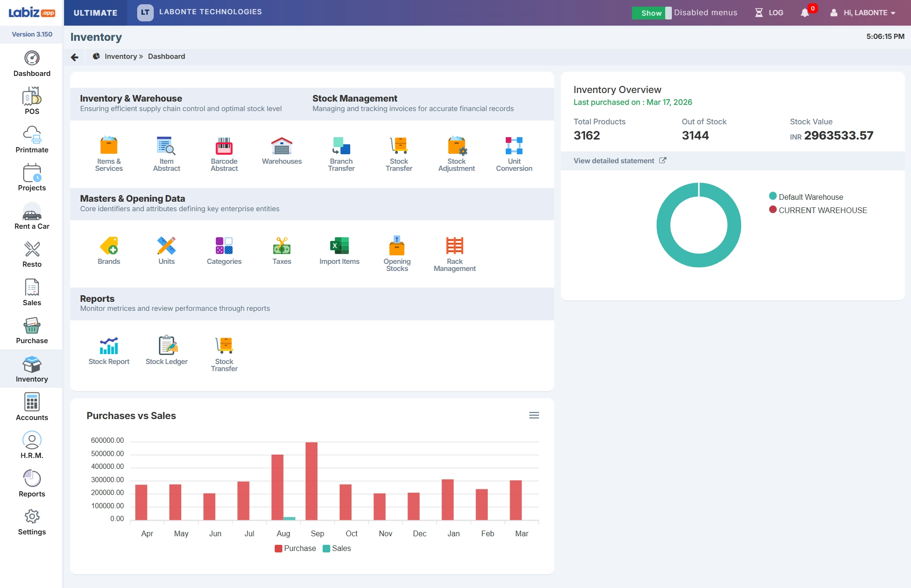Open the H.R.M. module
The height and width of the screenshot is (588, 911).
point(32,445)
